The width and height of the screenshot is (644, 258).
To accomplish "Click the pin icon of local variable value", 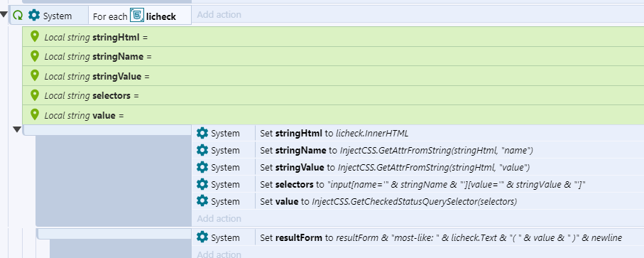I will [35, 114].
